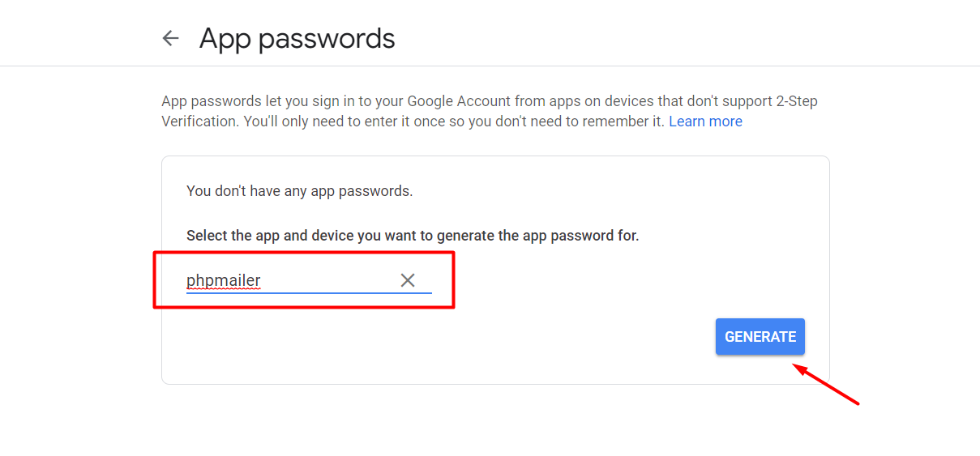Click the "2-Step" text in description
The width and height of the screenshot is (980, 456).
(x=797, y=101)
